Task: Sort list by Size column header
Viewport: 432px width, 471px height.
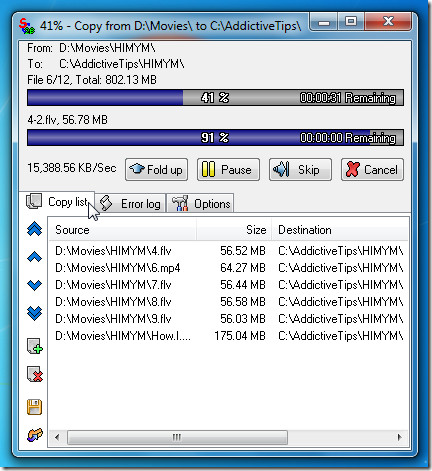Action: [234, 230]
